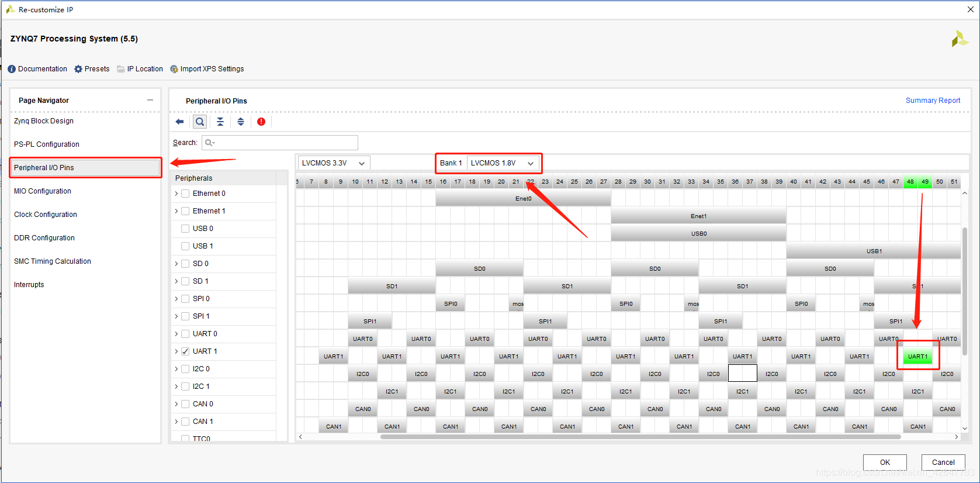Click the USB1 pin group cell
980x483 pixels.
pos(874,251)
